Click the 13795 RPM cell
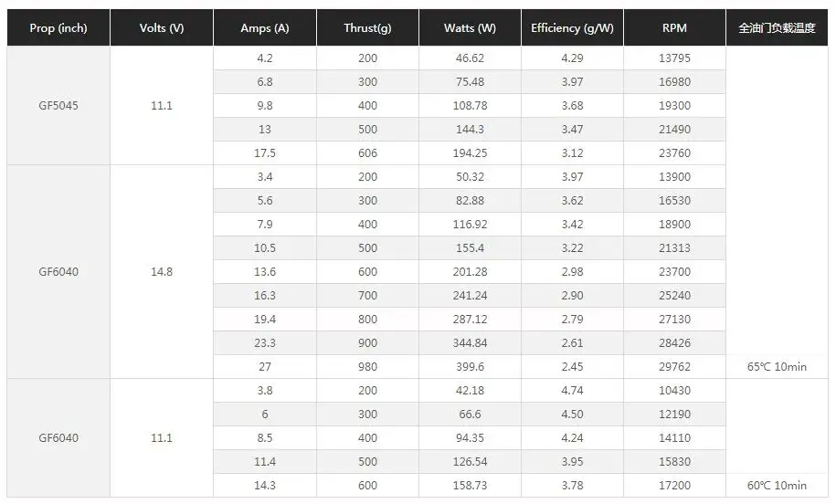The width and height of the screenshot is (836, 504). pyautogui.click(x=674, y=58)
